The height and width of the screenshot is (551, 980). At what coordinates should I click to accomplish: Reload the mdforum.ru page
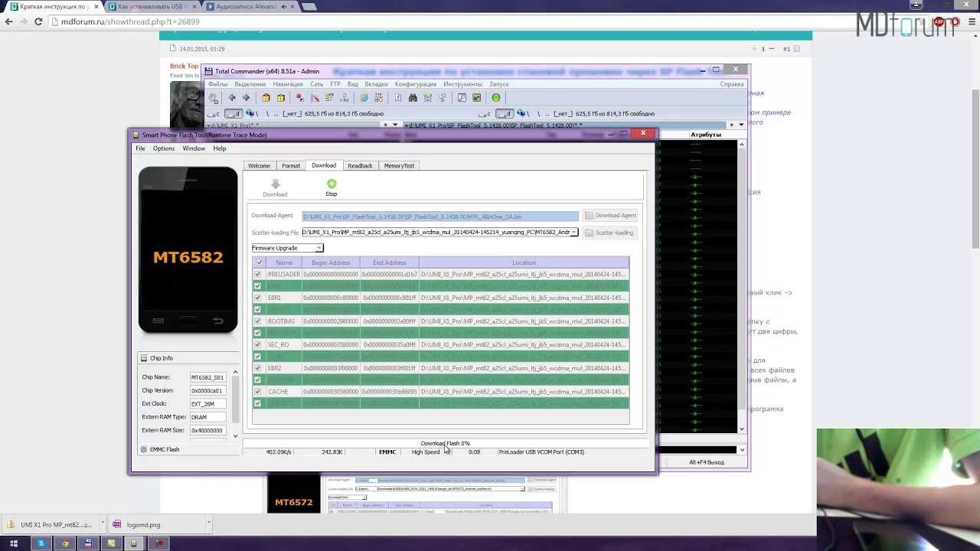pyautogui.click(x=38, y=21)
